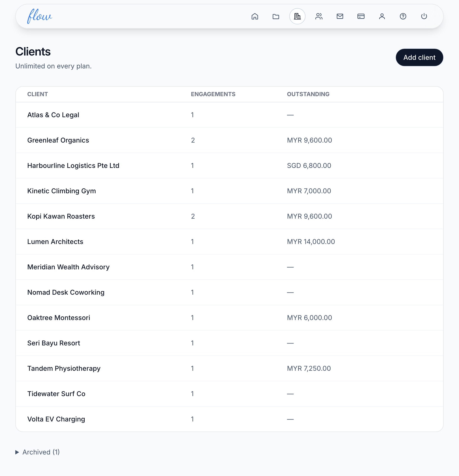
Task: Open the Atlas & Co Legal client
Action: pyautogui.click(x=53, y=115)
